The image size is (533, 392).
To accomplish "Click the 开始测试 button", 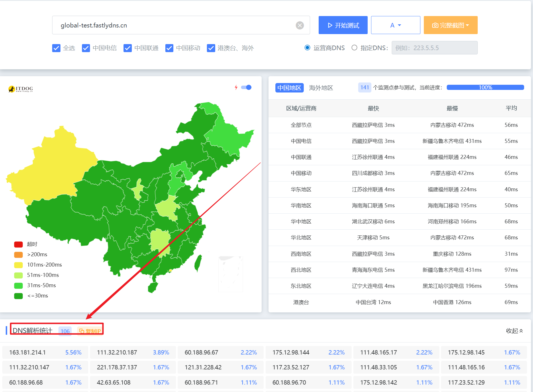I will [343, 25].
